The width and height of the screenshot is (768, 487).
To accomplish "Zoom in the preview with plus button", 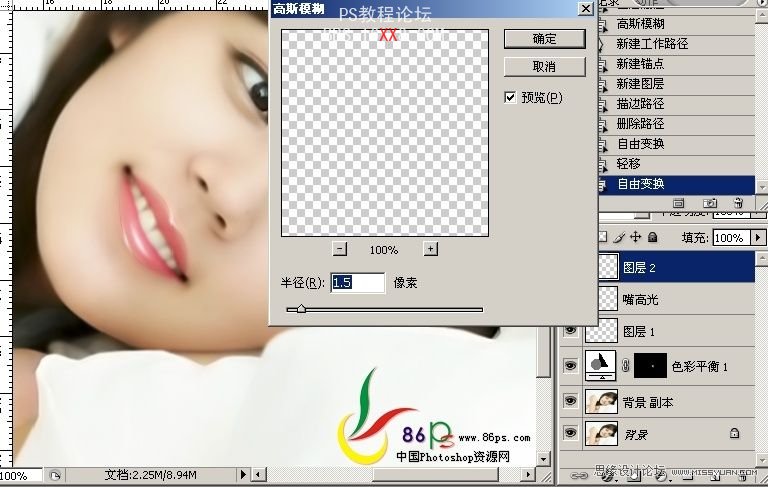I will (430, 249).
